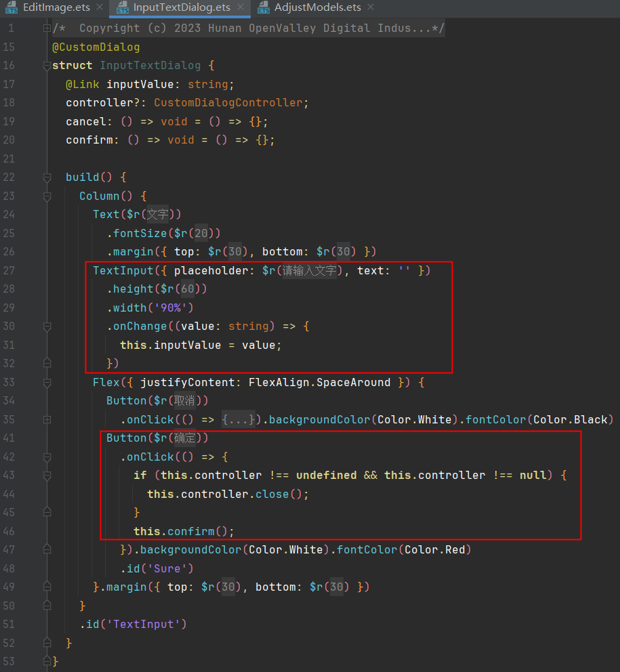Expand the folded copyright comment on line 1

47,28
